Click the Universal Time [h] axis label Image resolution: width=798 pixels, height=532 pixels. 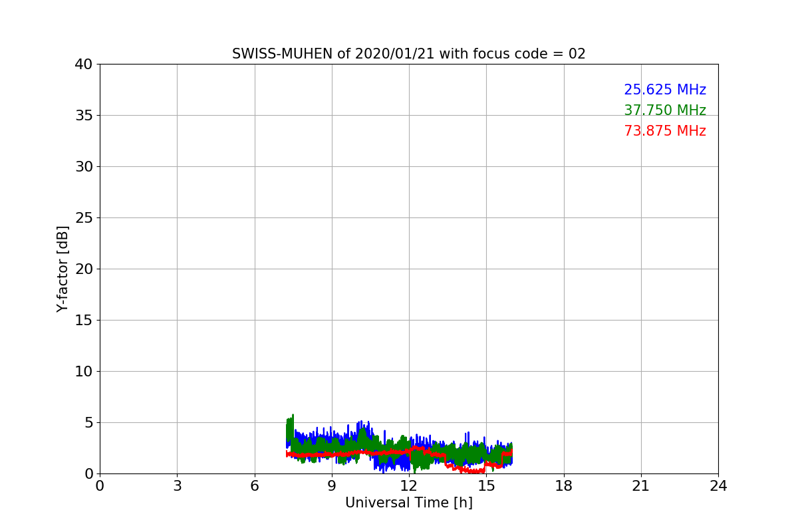tap(408, 503)
